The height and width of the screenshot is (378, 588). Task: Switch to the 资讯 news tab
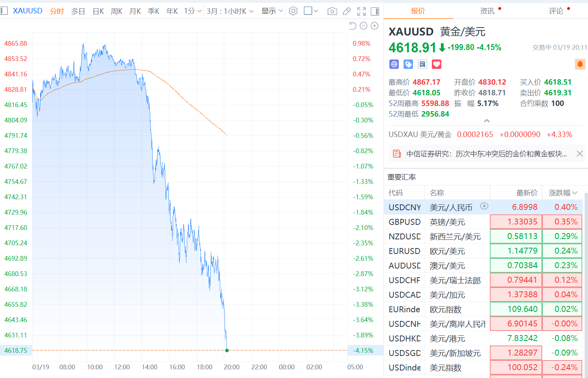[x=487, y=11]
